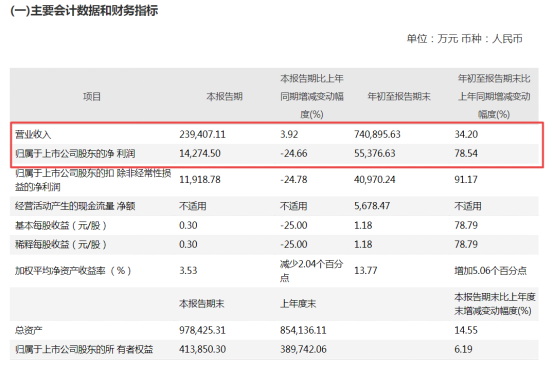This screenshot has height=368, width=553.
Task: Select the value 14.55
Action: coord(466,330)
